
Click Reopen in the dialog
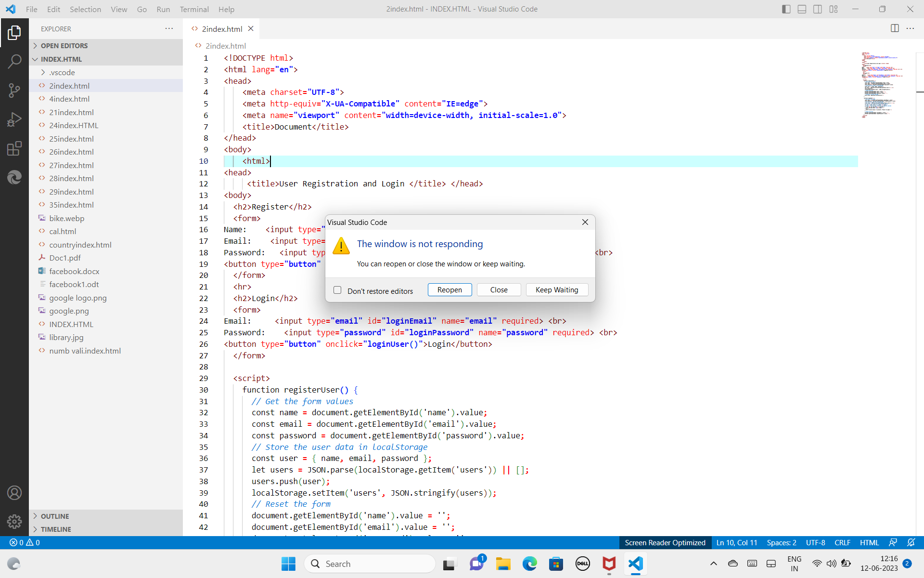(449, 289)
